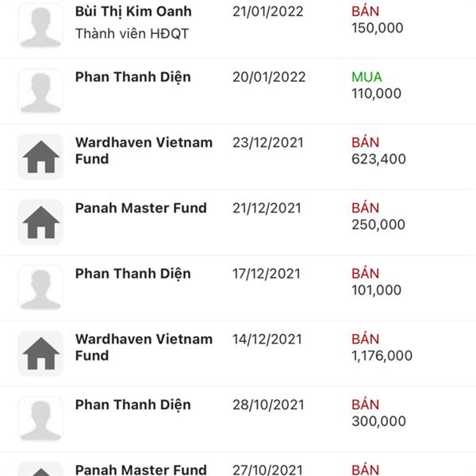Tap the date 17/12/2021
The width and height of the screenshot is (476, 476).
[x=267, y=274]
